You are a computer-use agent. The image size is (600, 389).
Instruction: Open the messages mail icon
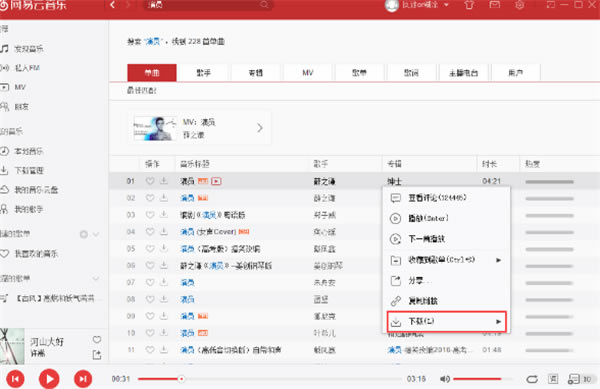495,5
